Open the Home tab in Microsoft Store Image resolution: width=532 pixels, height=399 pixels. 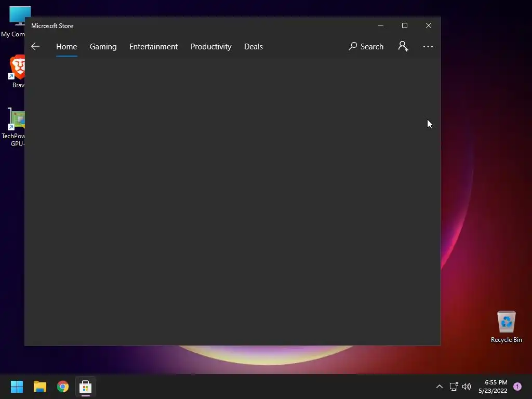coord(66,46)
